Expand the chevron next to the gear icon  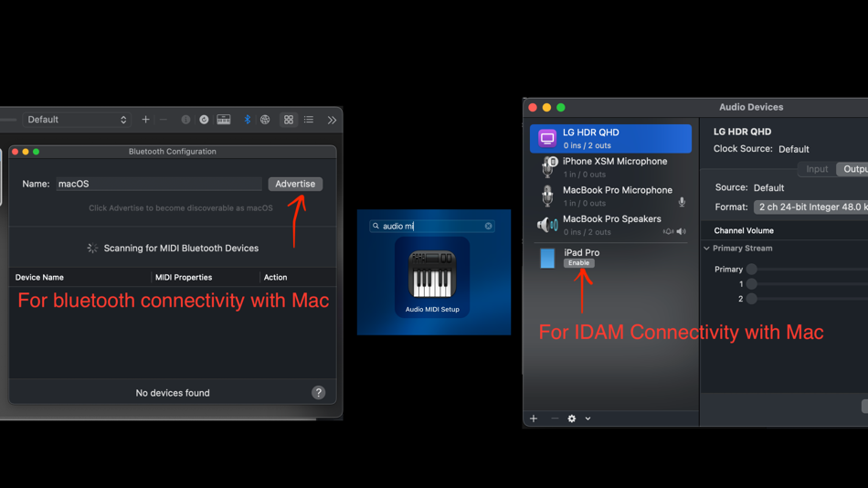click(x=587, y=419)
